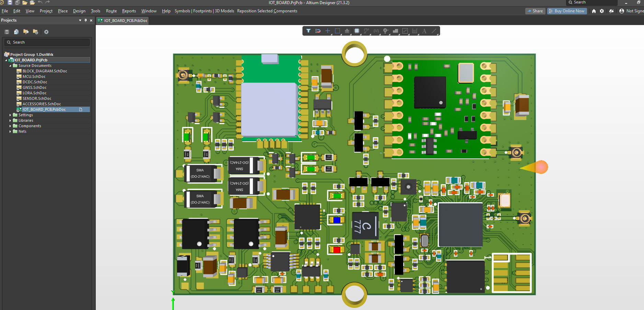Click the Share button
Screen dimensions: 644x310
coord(535,11)
